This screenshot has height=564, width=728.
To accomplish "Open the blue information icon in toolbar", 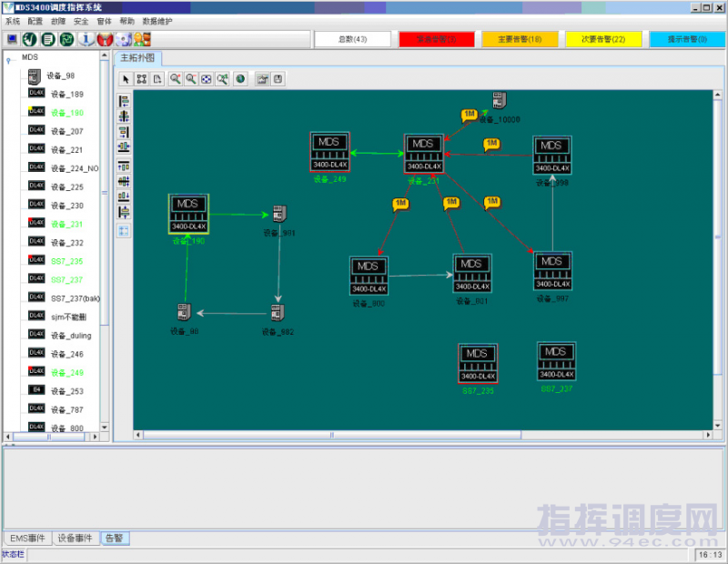I will pos(86,39).
